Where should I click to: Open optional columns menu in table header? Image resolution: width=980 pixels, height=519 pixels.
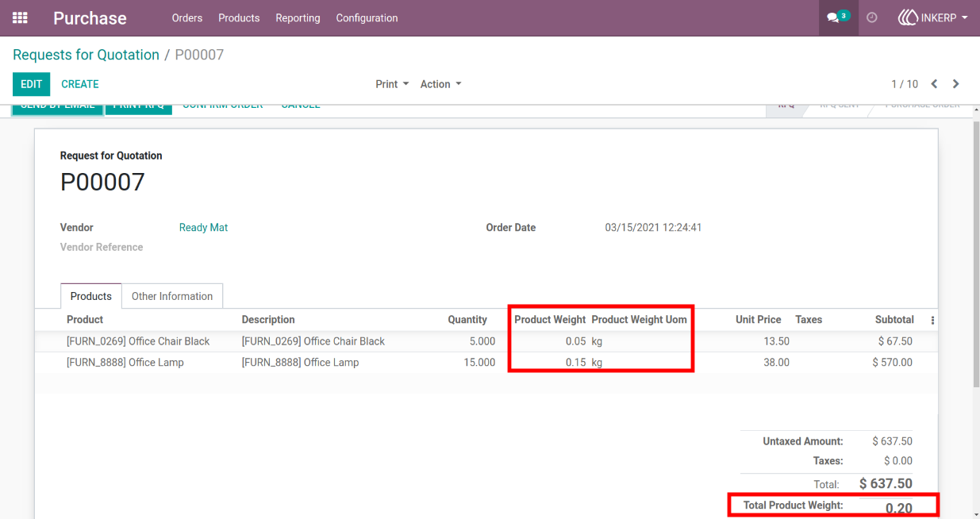(932, 321)
